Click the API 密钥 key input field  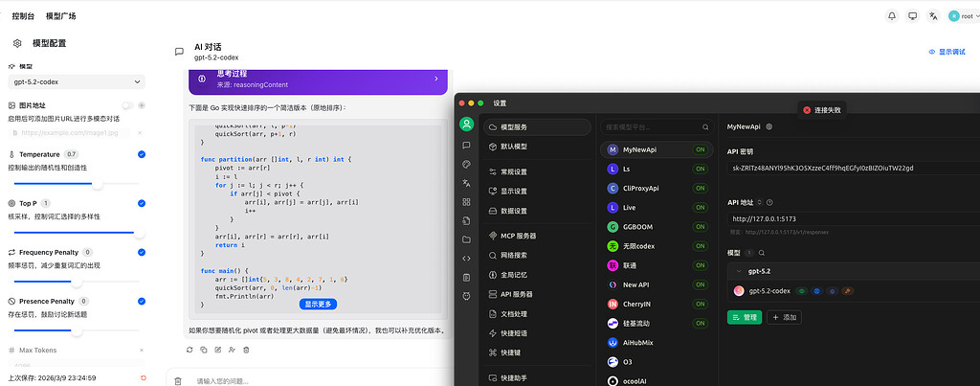coord(854,169)
